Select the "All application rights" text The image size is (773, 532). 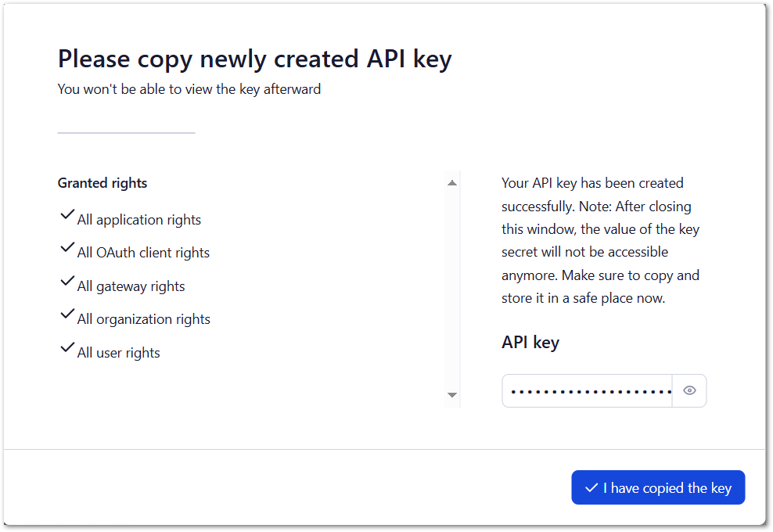(x=139, y=220)
